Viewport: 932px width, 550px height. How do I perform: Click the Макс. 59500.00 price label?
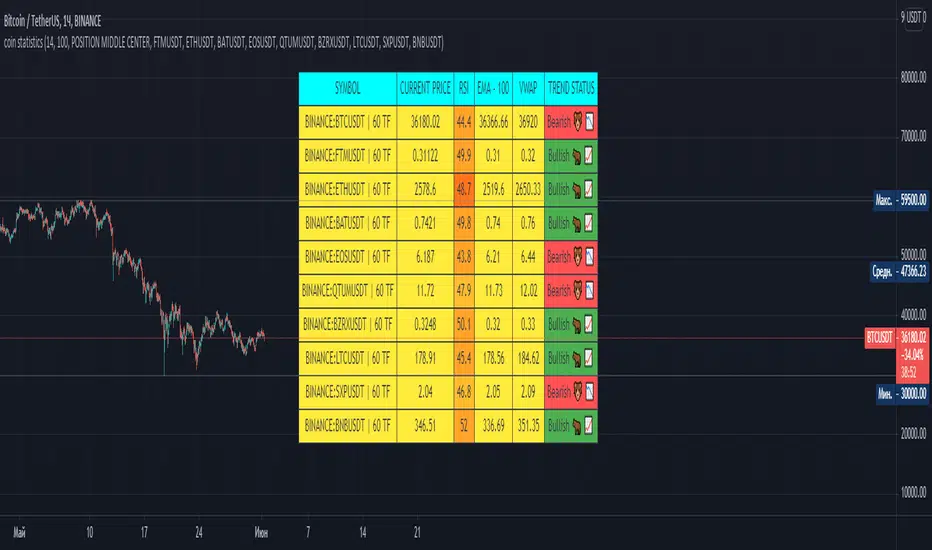click(900, 200)
